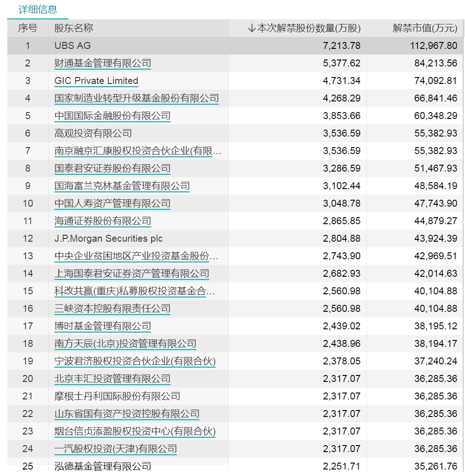This screenshot has height=476, width=465.
Task: Click share count 2,743.90
Action: pos(341,256)
